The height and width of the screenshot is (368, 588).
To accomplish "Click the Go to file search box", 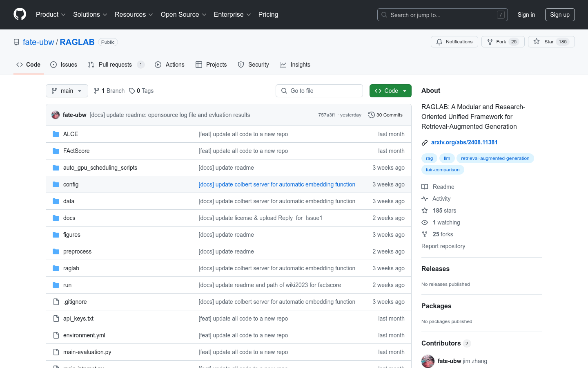I will (x=319, y=91).
